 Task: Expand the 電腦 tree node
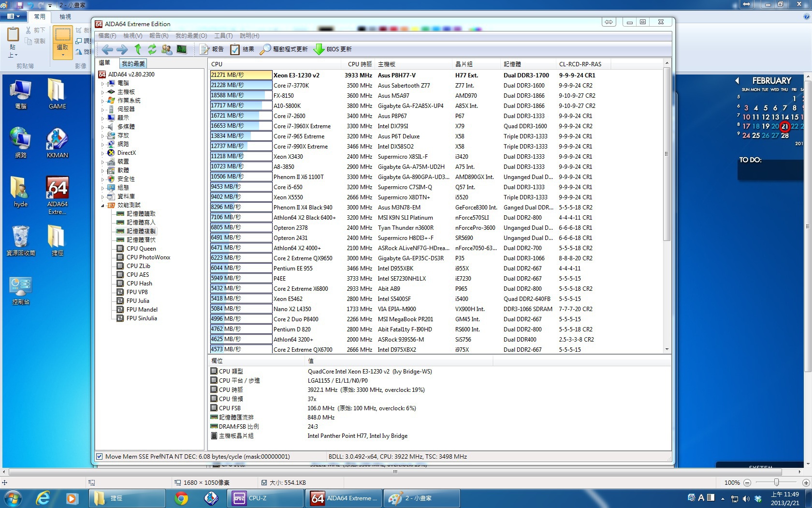coord(102,83)
